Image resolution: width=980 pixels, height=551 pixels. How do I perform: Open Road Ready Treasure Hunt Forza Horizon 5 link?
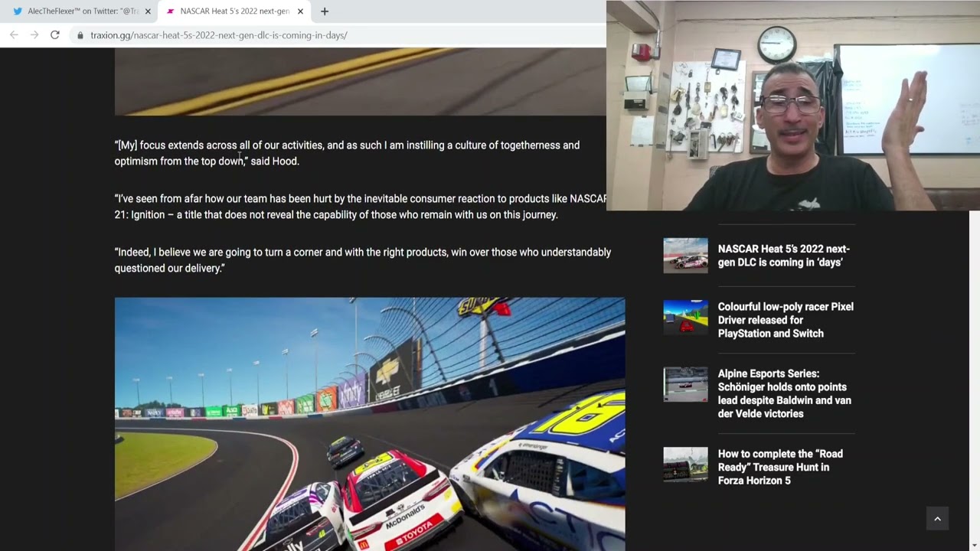780,467
